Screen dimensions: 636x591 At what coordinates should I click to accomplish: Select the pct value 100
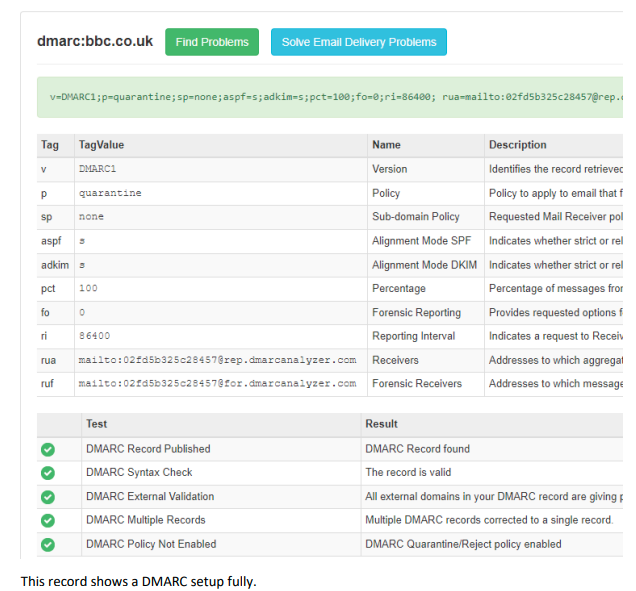point(88,288)
